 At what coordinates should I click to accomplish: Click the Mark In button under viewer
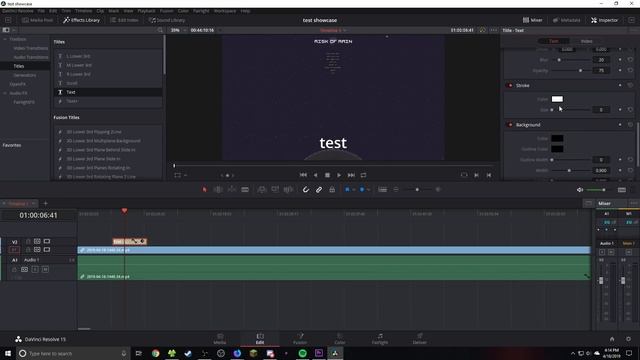point(476,175)
